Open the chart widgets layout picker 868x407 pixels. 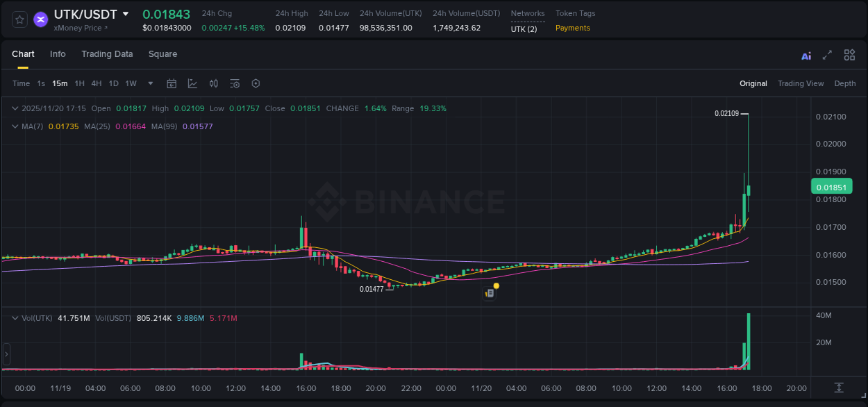(x=849, y=55)
